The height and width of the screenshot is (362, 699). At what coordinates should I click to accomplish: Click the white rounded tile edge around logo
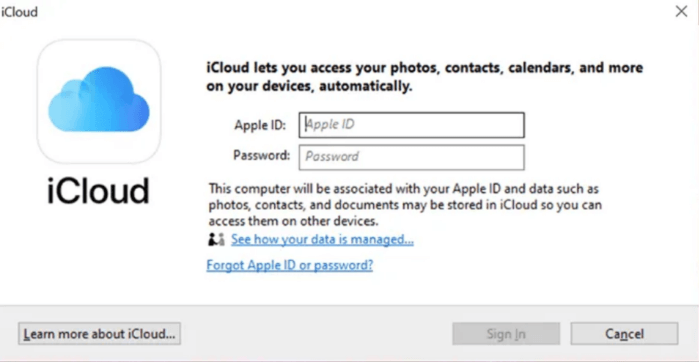coord(99,45)
